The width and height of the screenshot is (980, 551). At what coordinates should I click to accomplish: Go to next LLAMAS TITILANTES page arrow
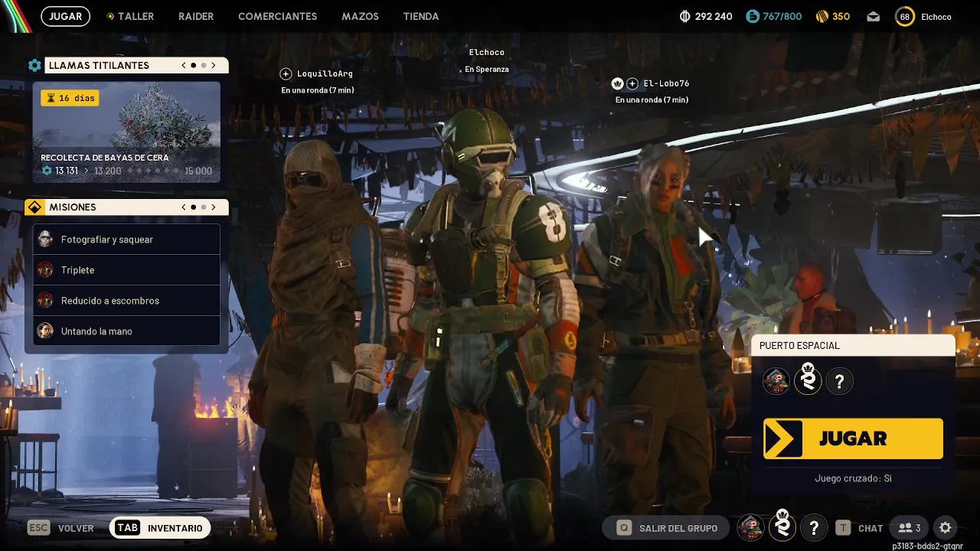(x=214, y=65)
